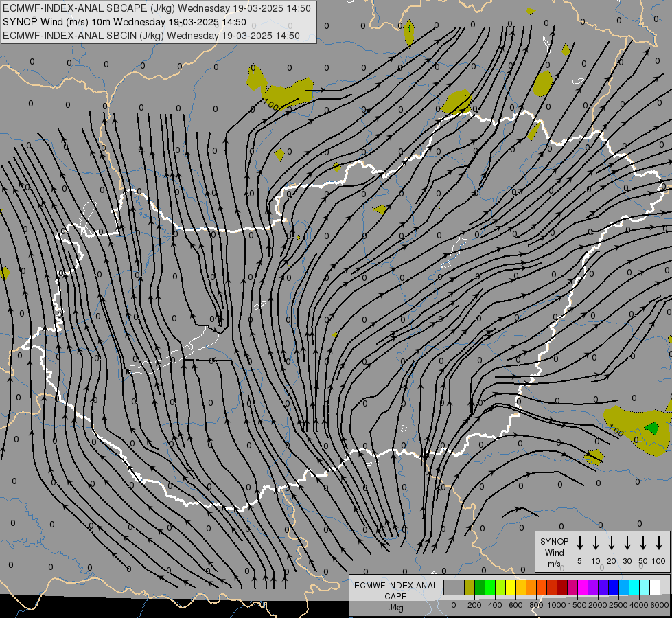Pick the dark maroon swatch right of the 1000 tick
This screenshot has height=618, width=672.
(562, 587)
